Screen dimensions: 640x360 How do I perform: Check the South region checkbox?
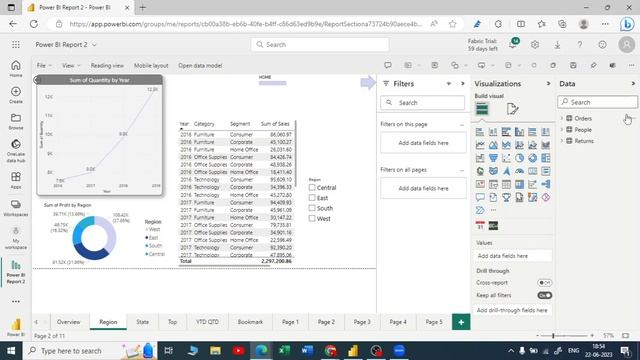click(312, 208)
